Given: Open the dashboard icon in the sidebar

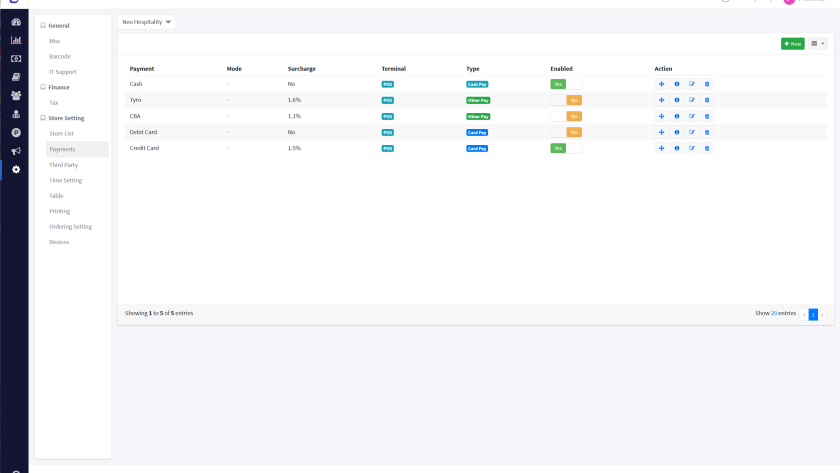Looking at the screenshot, I should point(15,22).
